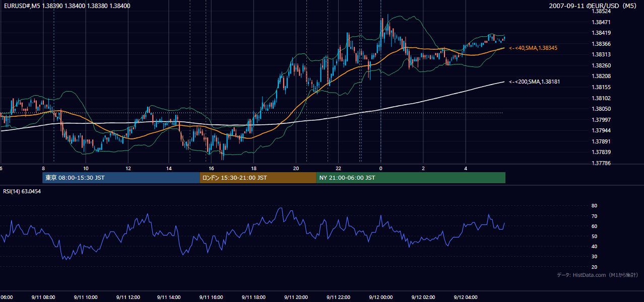The width and height of the screenshot is (644, 302).
Task: Click price axis label 1.37891
Action: (x=601, y=141)
